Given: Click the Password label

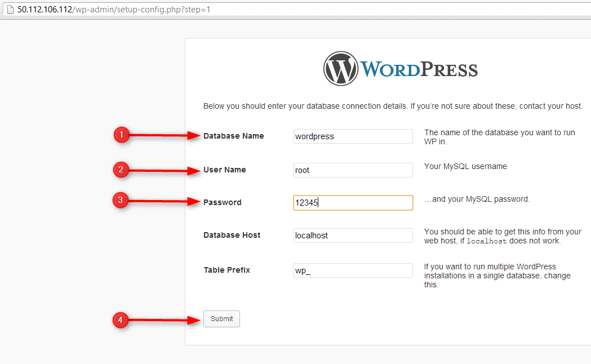Looking at the screenshot, I should 223,202.
